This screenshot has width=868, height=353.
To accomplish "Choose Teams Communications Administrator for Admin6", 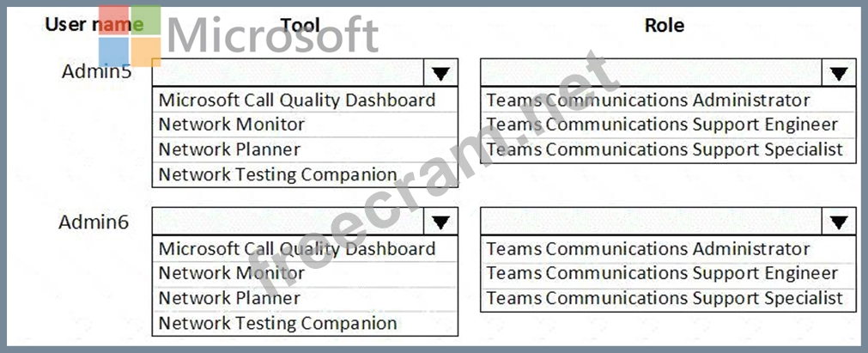I will (x=648, y=249).
